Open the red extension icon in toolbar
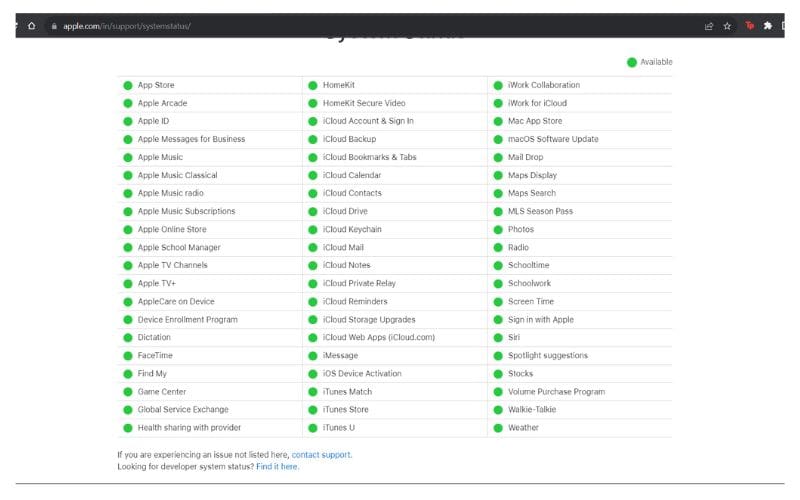Screen dimensions: 800x500 coord(749,26)
